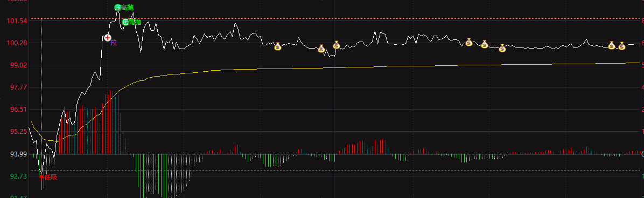Click the second money bag marker from the right
The width and height of the screenshot is (644, 198).
pos(611,45)
